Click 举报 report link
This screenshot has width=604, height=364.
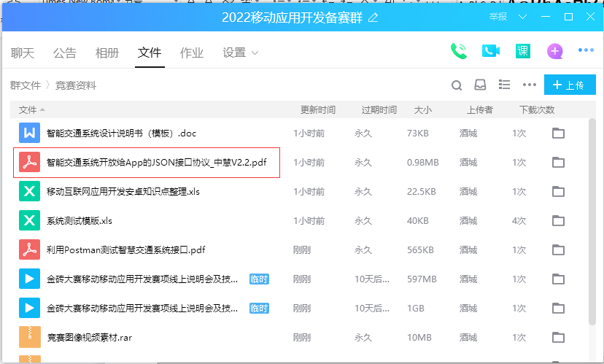[x=498, y=17]
